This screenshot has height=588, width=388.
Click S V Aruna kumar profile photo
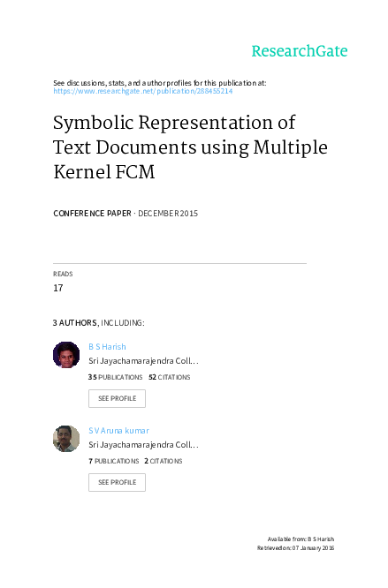[x=66, y=439]
